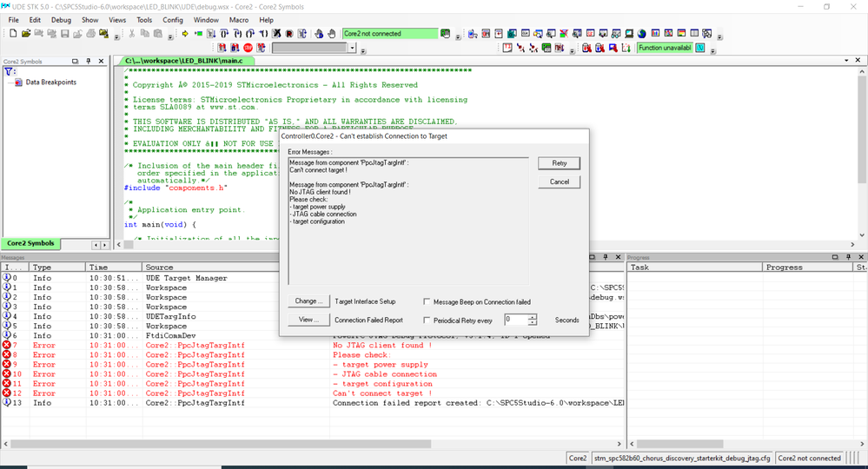Select the Data Breakpoints tree item
The image size is (868, 469).
tap(51, 83)
